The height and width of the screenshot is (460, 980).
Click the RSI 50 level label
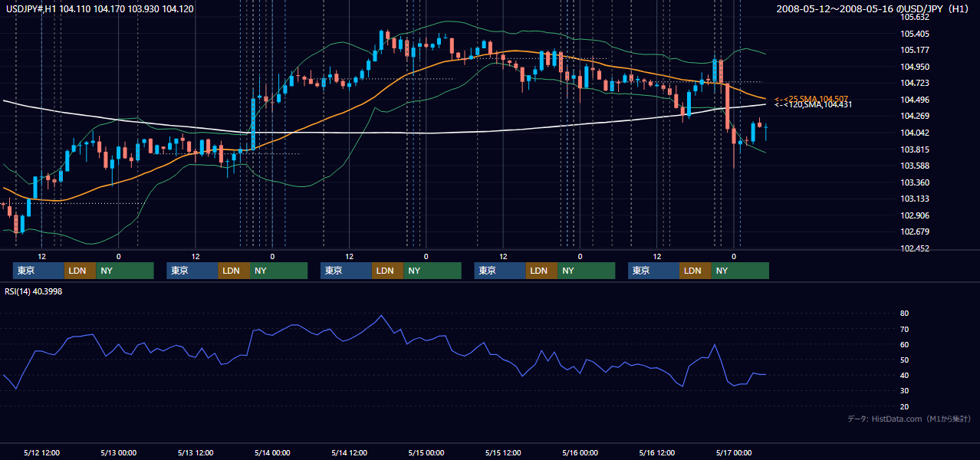[904, 360]
